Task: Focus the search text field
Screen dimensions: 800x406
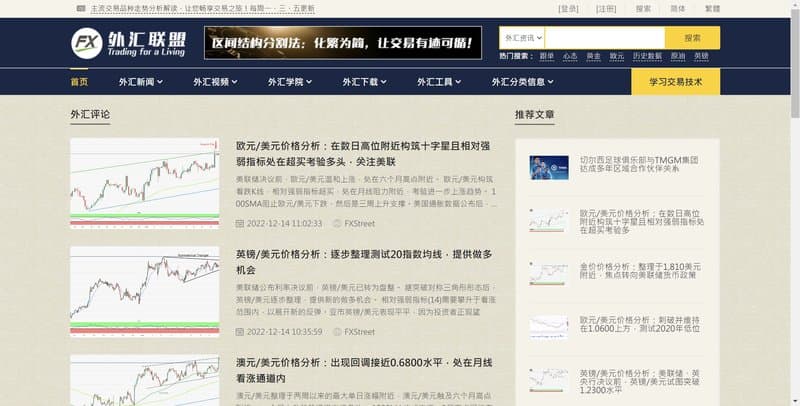Action: tap(605, 38)
